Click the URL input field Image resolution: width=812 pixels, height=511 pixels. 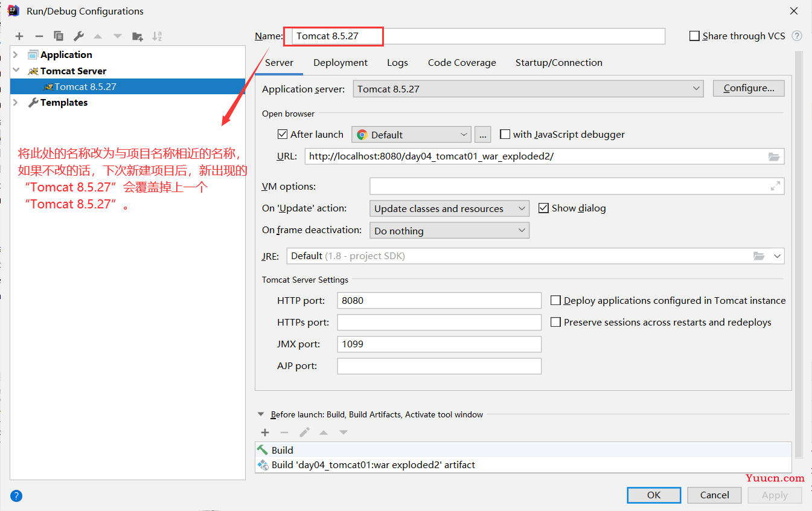[545, 156]
